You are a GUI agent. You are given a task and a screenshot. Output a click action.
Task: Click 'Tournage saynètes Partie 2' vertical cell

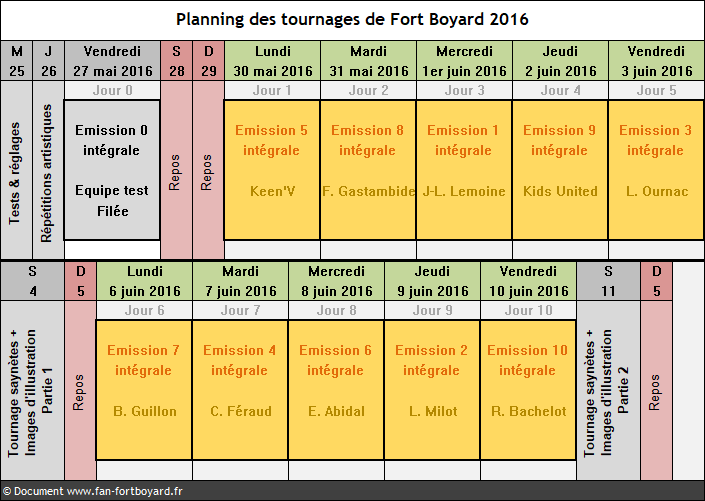tap(608, 390)
